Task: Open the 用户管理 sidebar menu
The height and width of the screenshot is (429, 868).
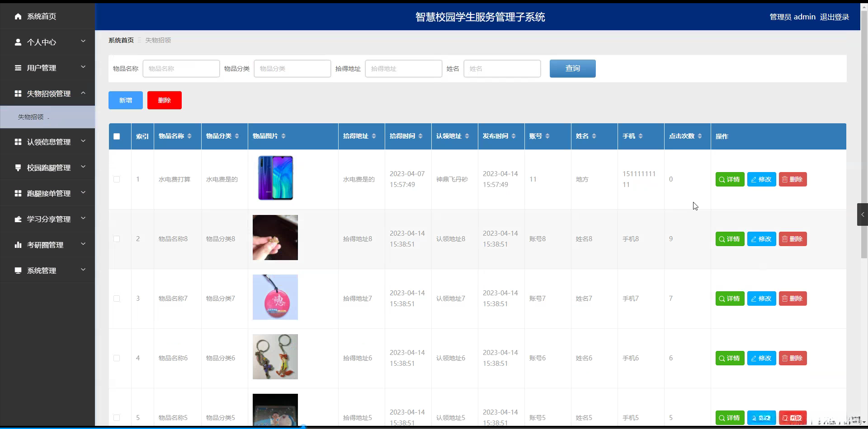Action: click(47, 68)
